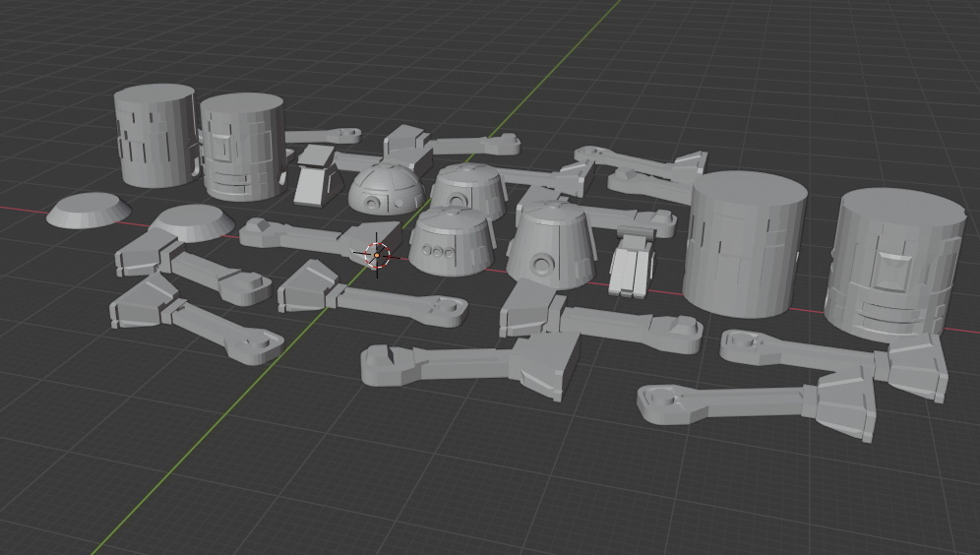Select the tall cylinder at far back left
Image resolution: width=980 pixels, height=555 pixels.
[x=156, y=136]
